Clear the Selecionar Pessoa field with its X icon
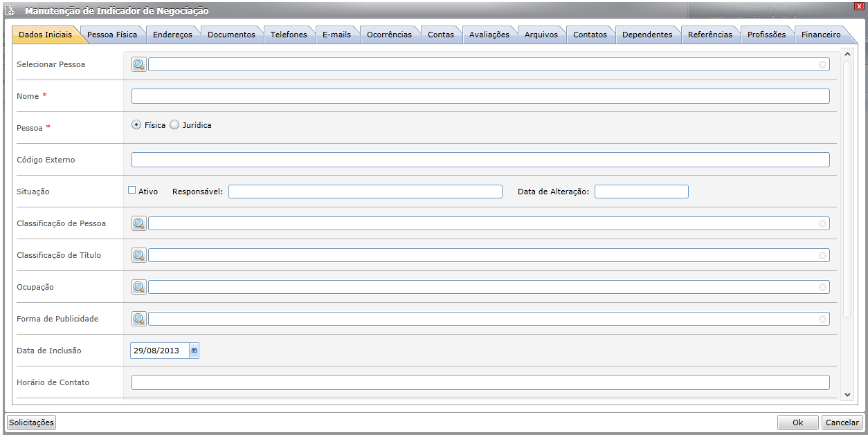 (x=822, y=64)
